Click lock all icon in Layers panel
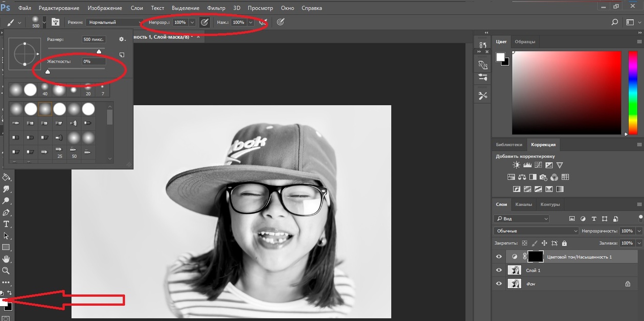The image size is (644, 321). (x=564, y=244)
